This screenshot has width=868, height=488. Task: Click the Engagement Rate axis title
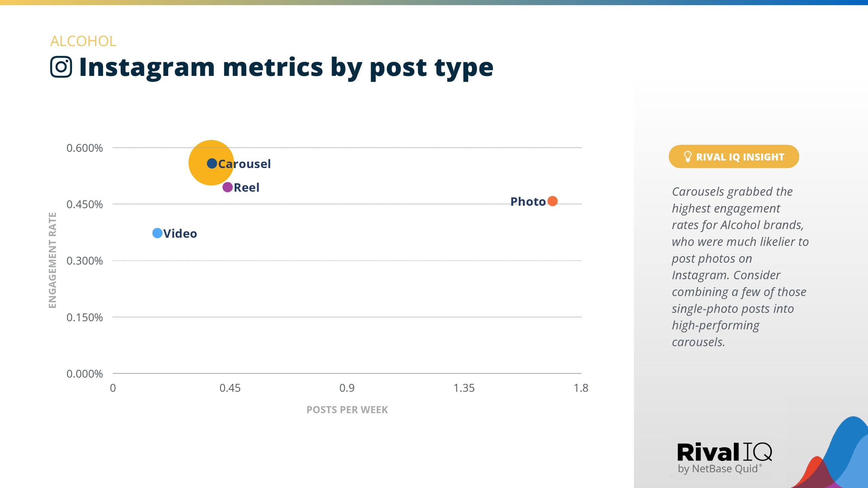[52, 260]
